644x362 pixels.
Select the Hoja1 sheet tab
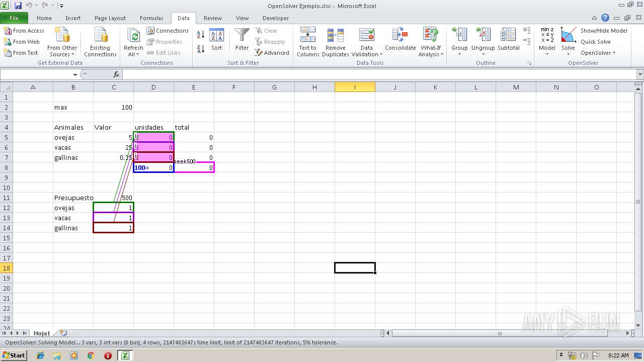point(42,333)
